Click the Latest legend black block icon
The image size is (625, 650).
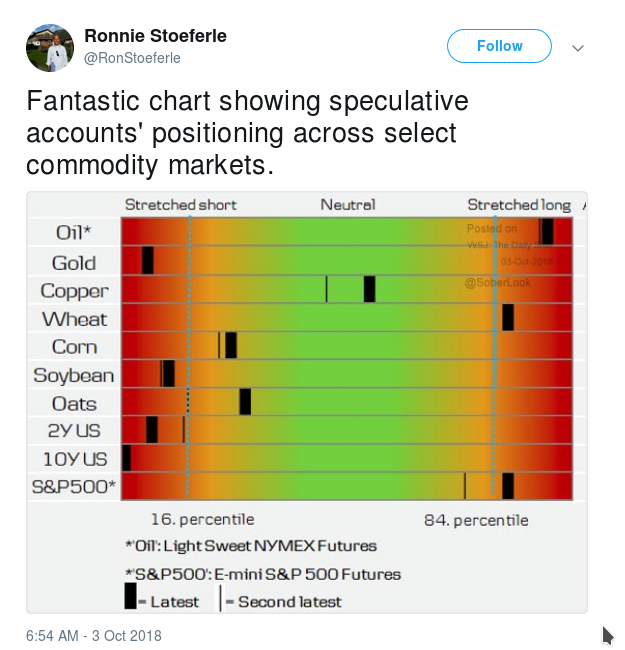coord(131,596)
